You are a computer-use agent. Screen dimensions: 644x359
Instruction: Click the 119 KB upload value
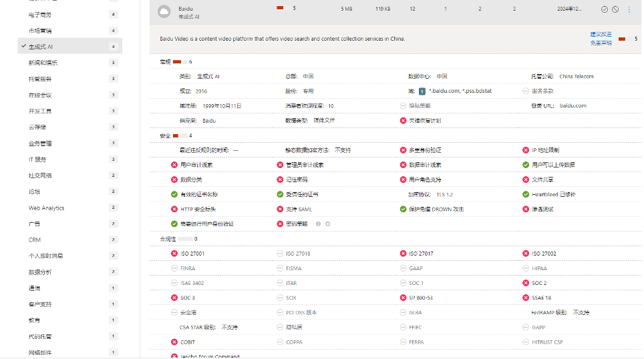coord(383,9)
